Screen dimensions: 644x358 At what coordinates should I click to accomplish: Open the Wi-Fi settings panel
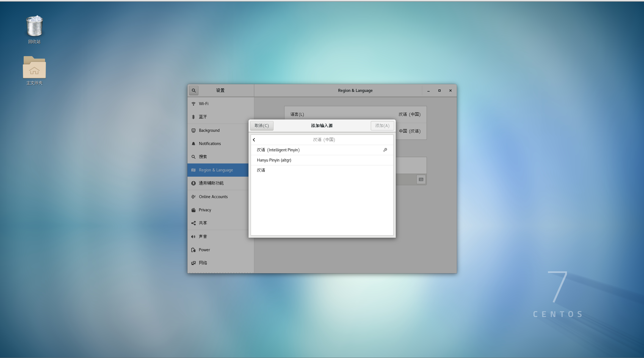[x=204, y=104]
